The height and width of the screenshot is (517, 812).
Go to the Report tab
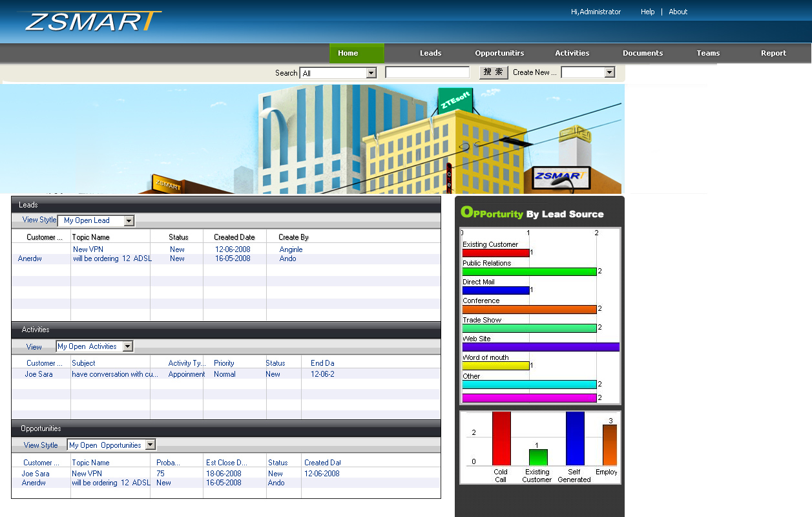click(x=773, y=53)
